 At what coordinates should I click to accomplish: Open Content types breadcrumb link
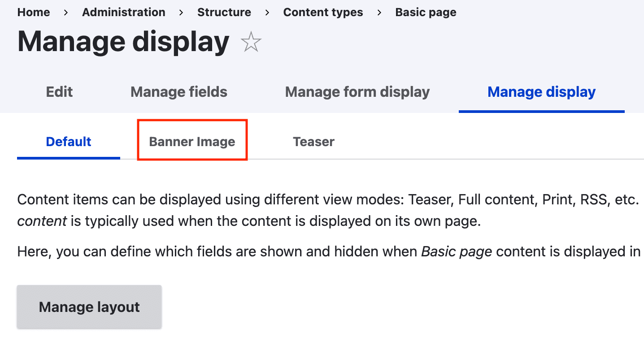click(323, 12)
